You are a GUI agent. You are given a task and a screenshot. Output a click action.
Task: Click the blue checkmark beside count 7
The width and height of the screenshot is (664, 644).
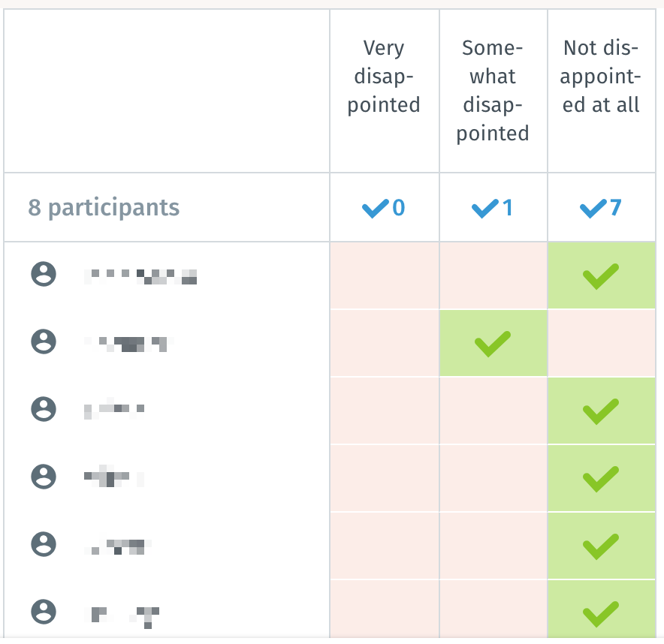[x=592, y=208]
